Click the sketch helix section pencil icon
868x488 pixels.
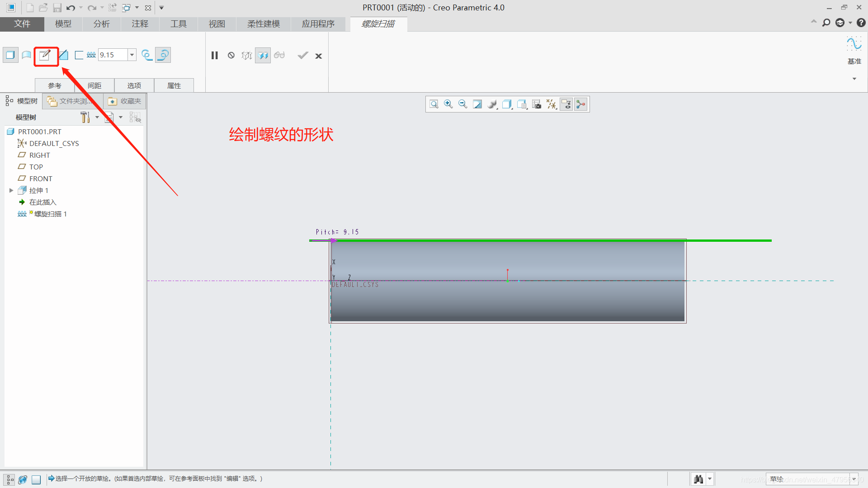tap(45, 55)
